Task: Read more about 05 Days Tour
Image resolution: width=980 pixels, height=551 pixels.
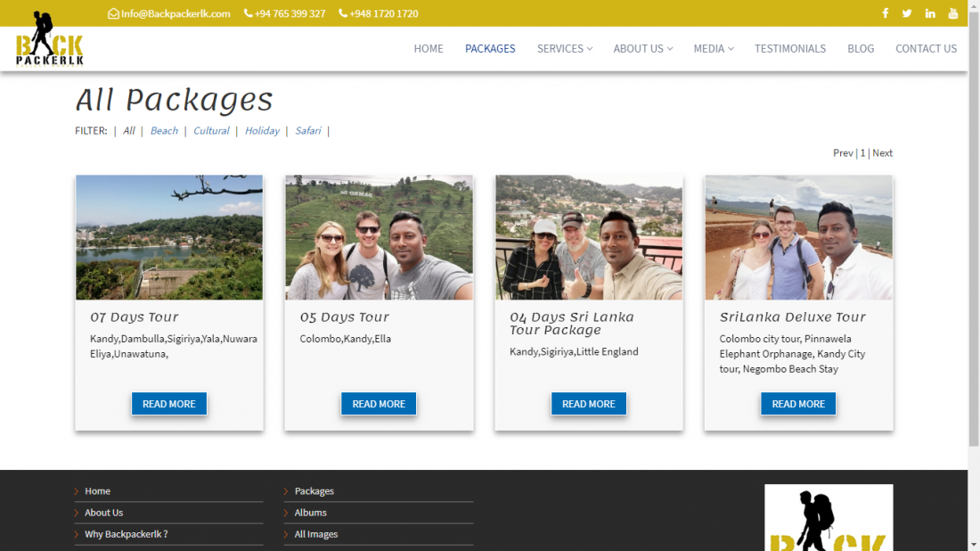Action: 379,404
